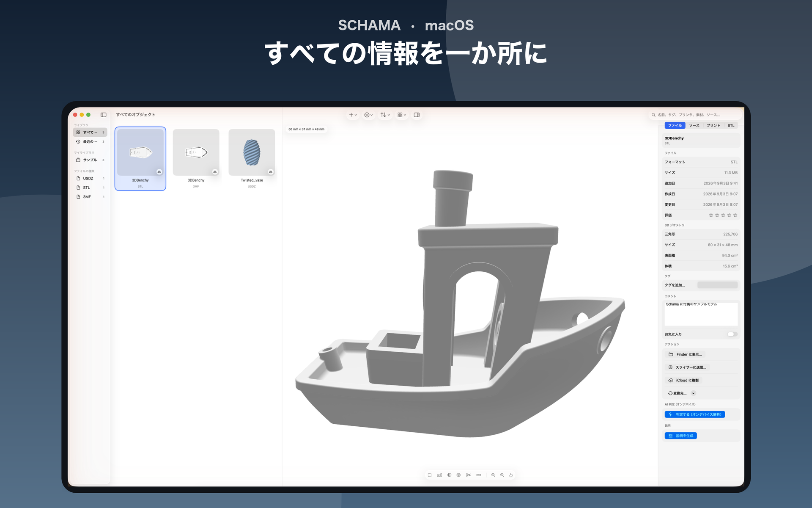
Task: Click the 60 mm x 31 mm x 48 mm dimension label
Action: click(306, 129)
